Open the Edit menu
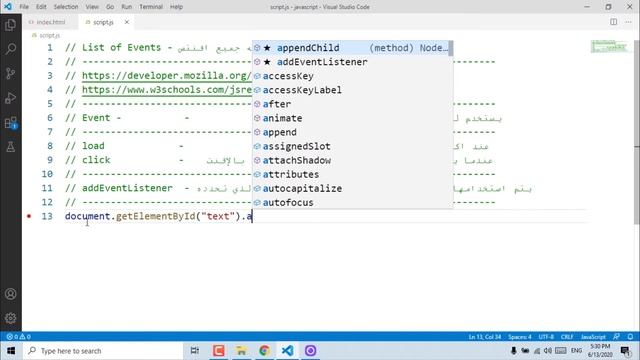 [x=41, y=7]
